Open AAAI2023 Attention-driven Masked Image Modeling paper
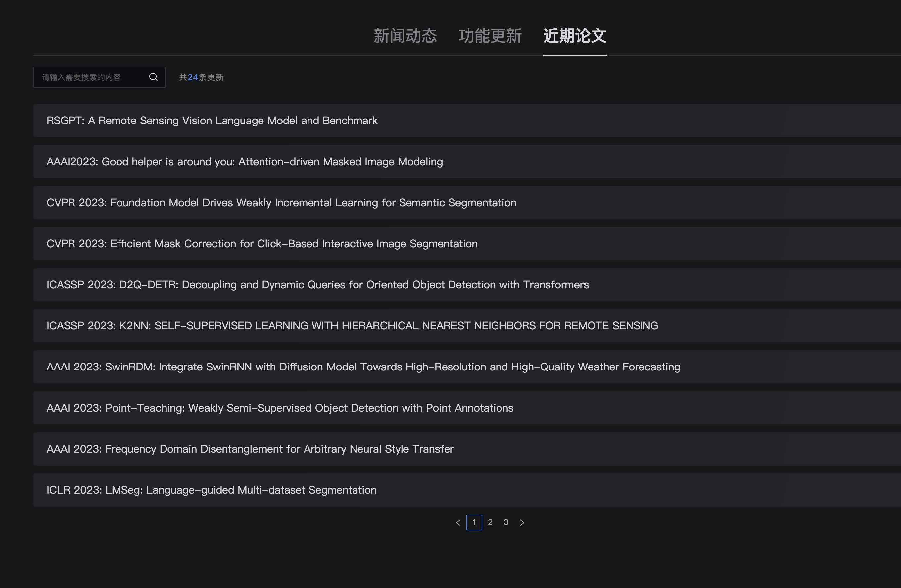 coord(467,162)
